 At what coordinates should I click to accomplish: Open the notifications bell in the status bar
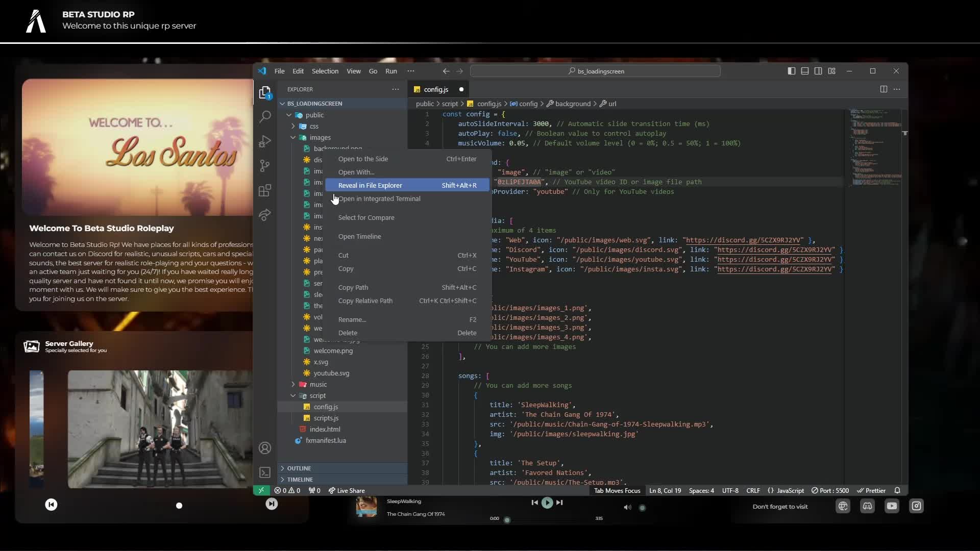(898, 490)
